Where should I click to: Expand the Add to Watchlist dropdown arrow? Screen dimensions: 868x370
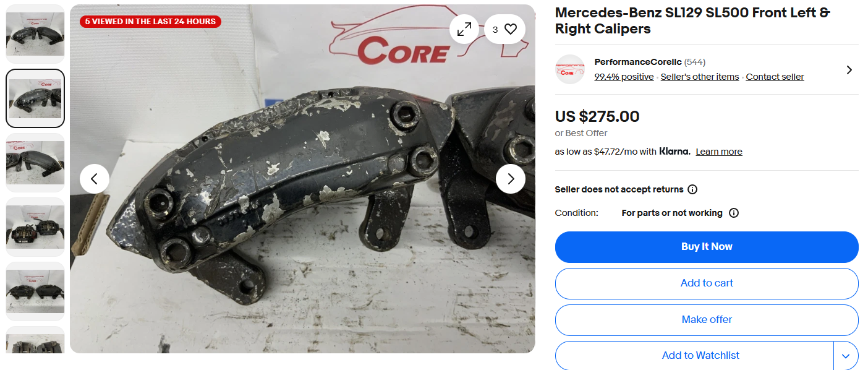tap(846, 356)
